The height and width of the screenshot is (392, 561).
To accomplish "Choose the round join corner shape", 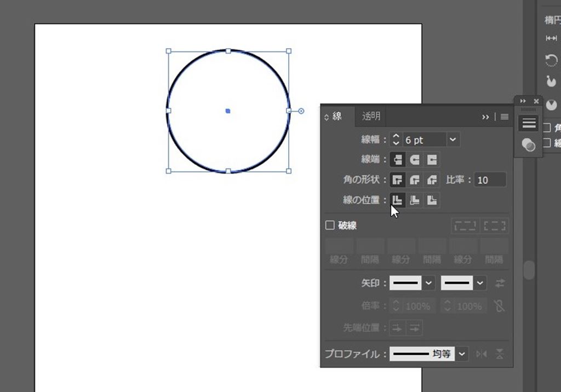I will (x=415, y=180).
